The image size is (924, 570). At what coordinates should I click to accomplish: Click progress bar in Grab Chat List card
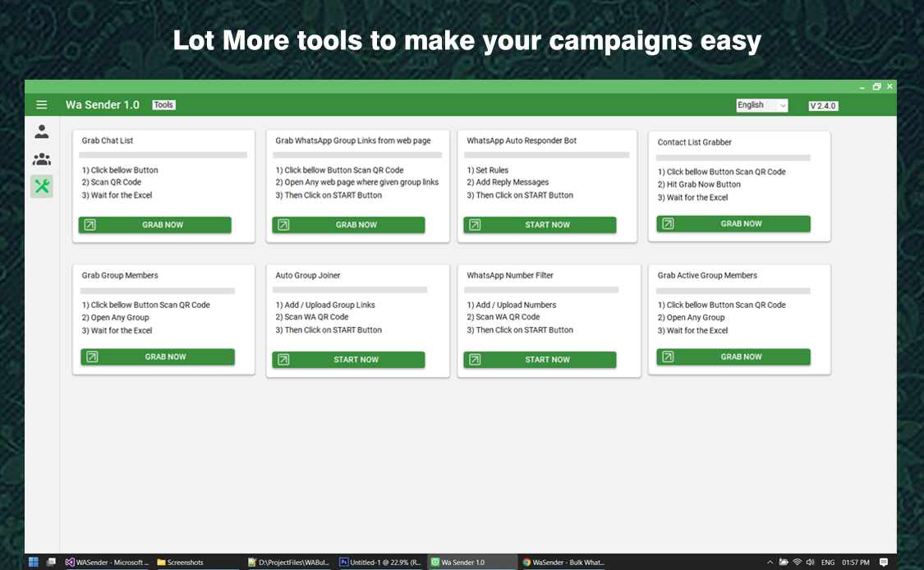pyautogui.click(x=163, y=155)
